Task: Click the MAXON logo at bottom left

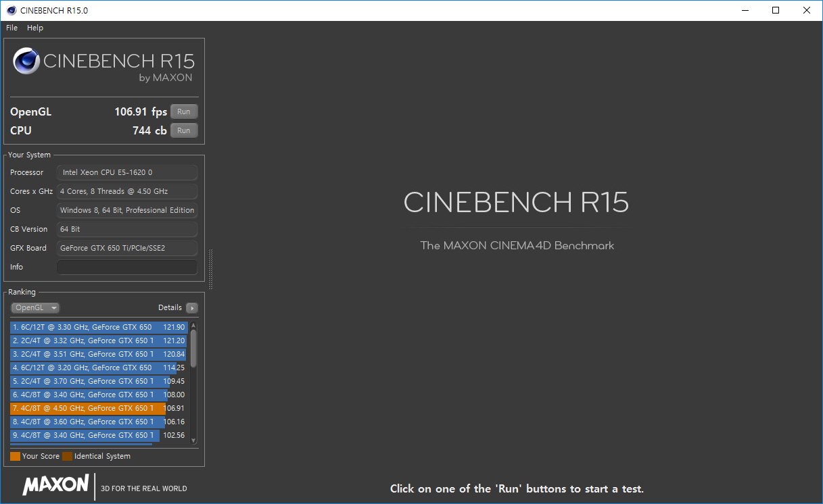Action: (55, 484)
